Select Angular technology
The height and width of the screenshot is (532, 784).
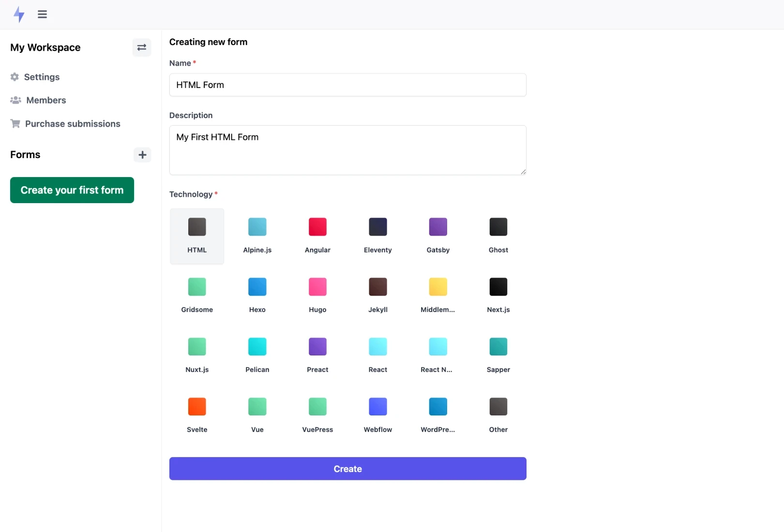click(x=317, y=236)
